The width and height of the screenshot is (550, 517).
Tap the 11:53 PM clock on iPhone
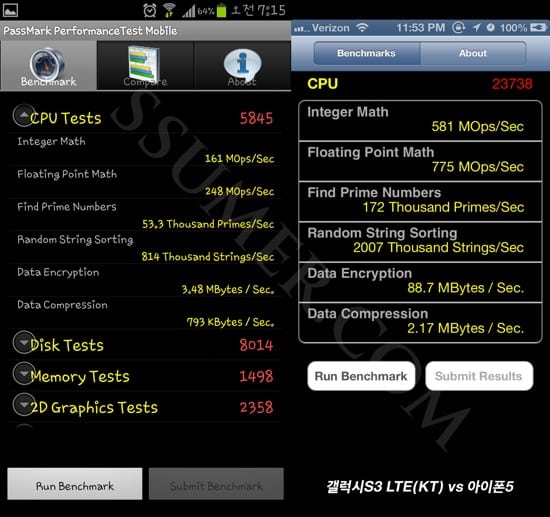[x=421, y=28]
